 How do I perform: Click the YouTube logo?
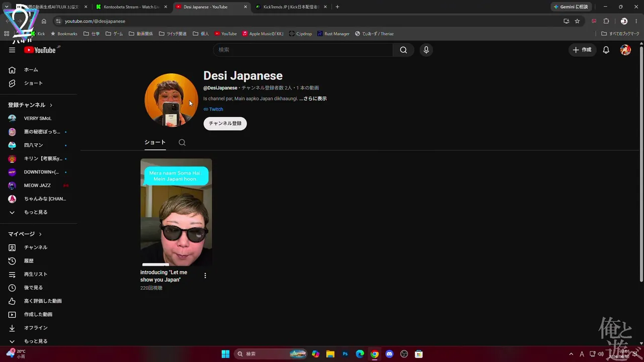point(40,50)
